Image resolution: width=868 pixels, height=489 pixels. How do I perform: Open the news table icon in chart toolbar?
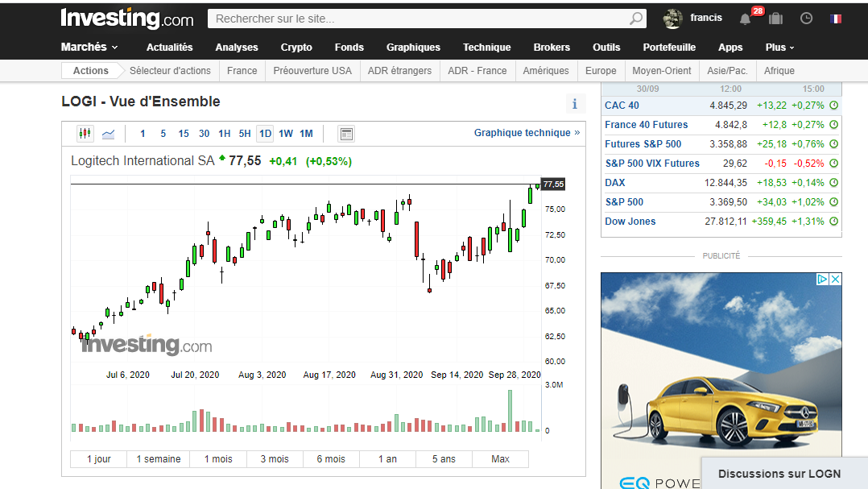[346, 134]
